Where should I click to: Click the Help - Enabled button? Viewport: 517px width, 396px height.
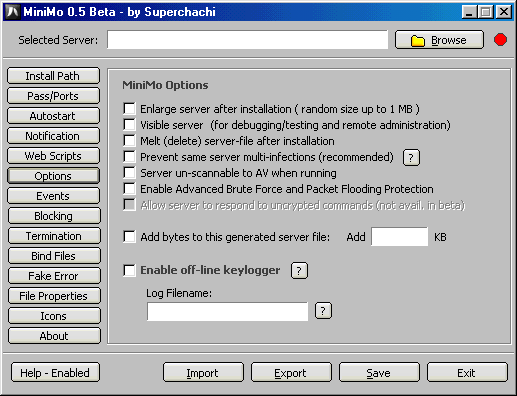(x=55, y=372)
